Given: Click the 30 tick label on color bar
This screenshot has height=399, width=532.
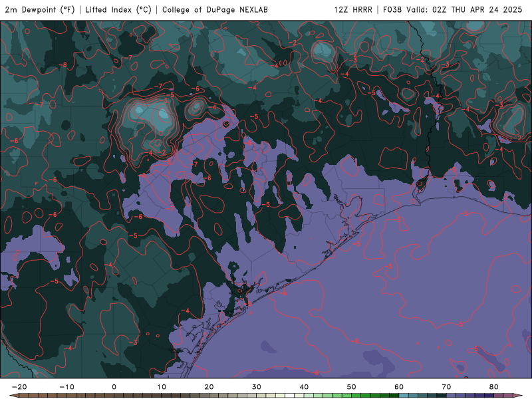Looking at the screenshot, I should (257, 387).
